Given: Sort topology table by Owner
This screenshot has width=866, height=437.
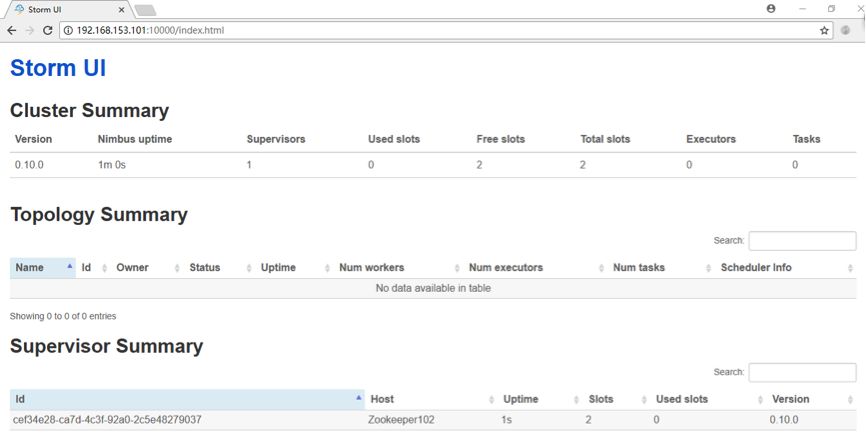Looking at the screenshot, I should (147, 267).
